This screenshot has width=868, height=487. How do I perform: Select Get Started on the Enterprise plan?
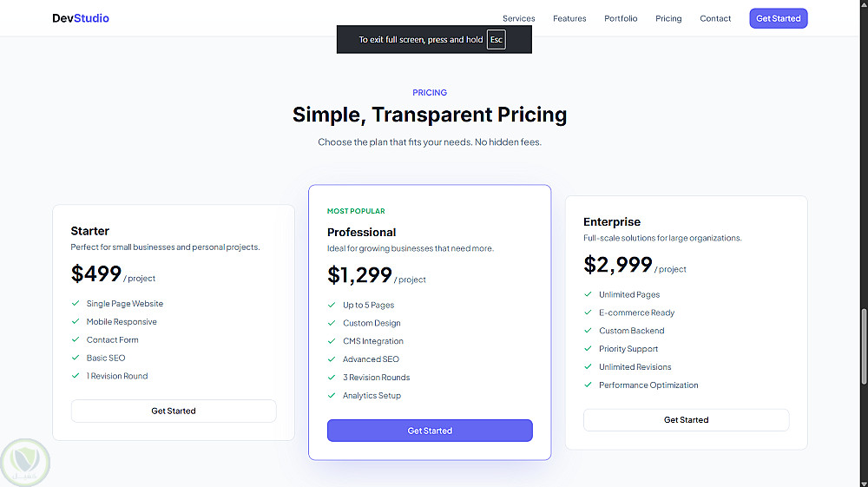tap(686, 420)
